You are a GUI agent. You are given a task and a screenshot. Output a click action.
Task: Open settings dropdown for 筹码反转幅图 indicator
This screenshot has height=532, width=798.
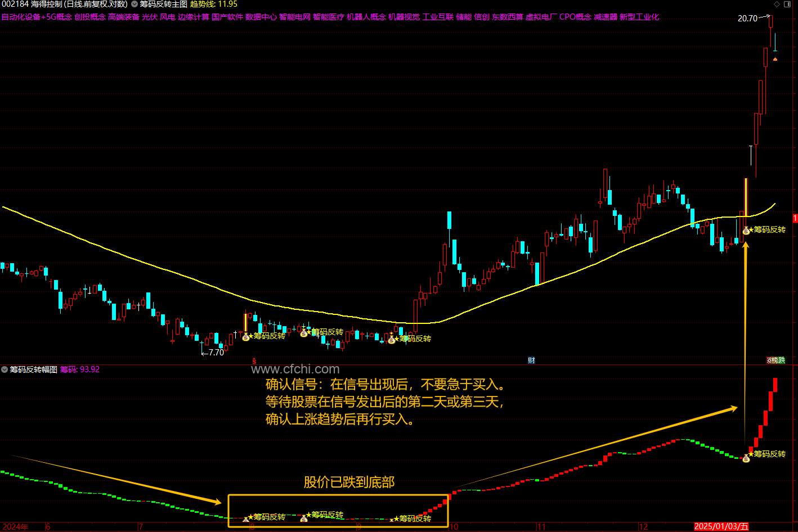(x=5, y=369)
